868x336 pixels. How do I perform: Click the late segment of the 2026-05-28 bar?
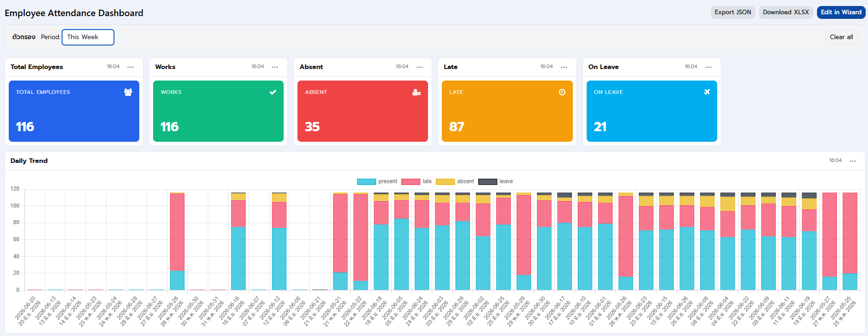177,232
